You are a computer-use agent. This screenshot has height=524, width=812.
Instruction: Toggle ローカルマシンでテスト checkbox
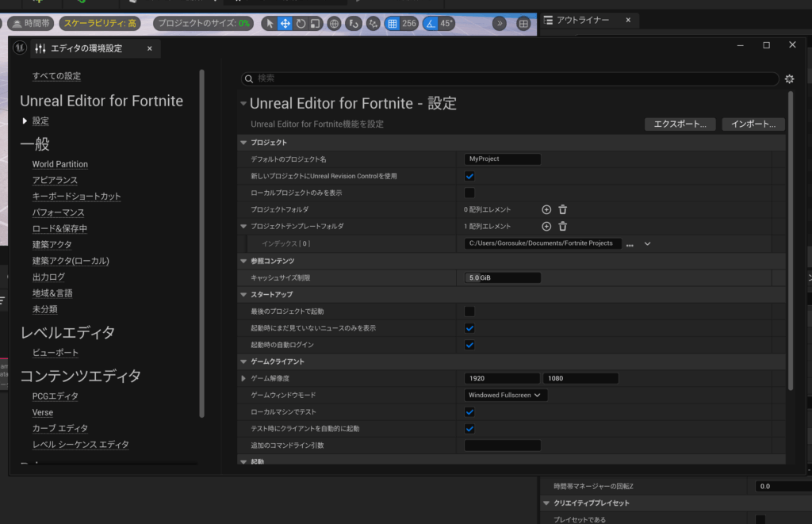click(469, 412)
